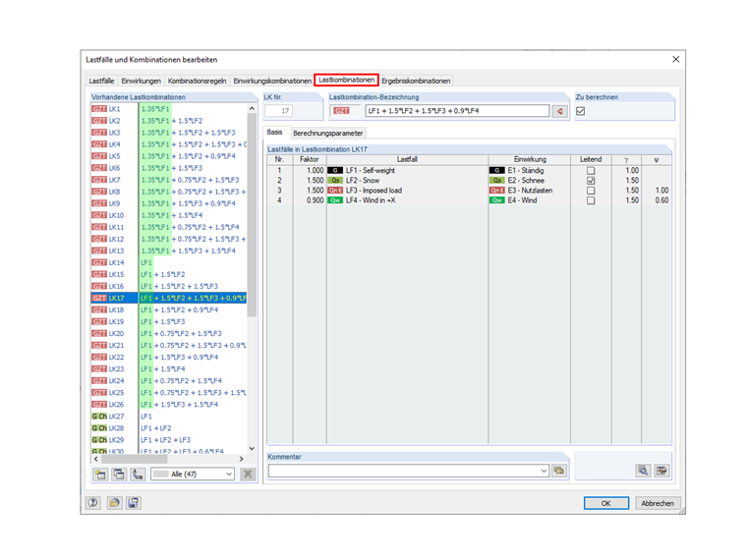Confirm with the OK button
747x560 pixels.
(x=606, y=503)
